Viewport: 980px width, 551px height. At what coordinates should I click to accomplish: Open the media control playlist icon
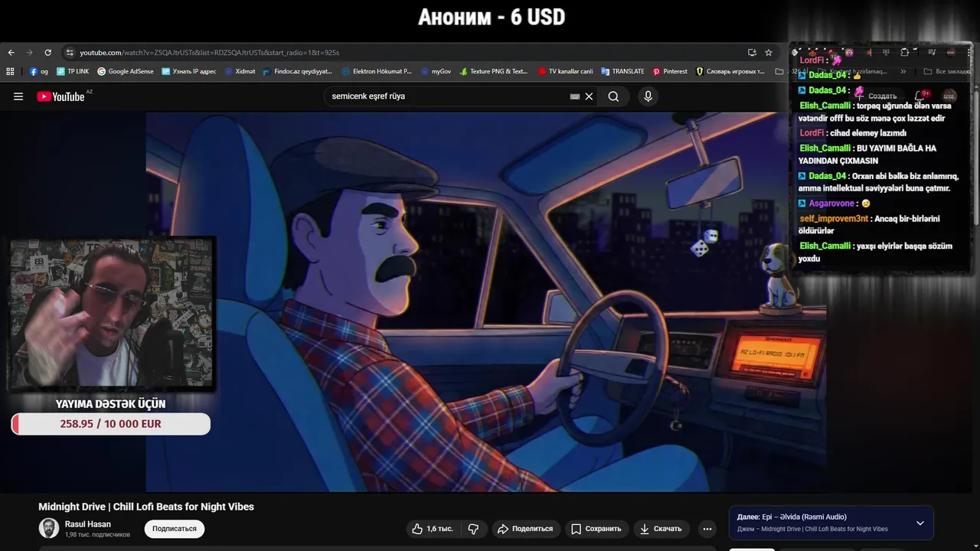932,52
